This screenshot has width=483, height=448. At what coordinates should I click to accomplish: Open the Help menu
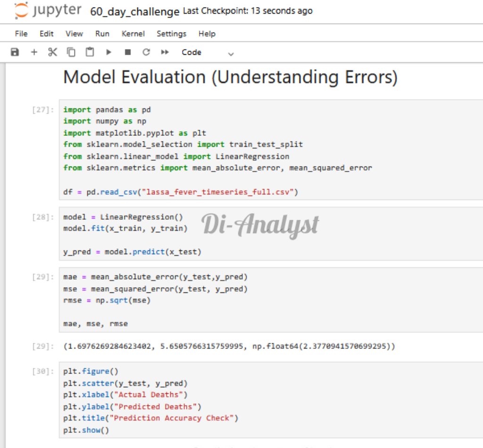point(207,33)
